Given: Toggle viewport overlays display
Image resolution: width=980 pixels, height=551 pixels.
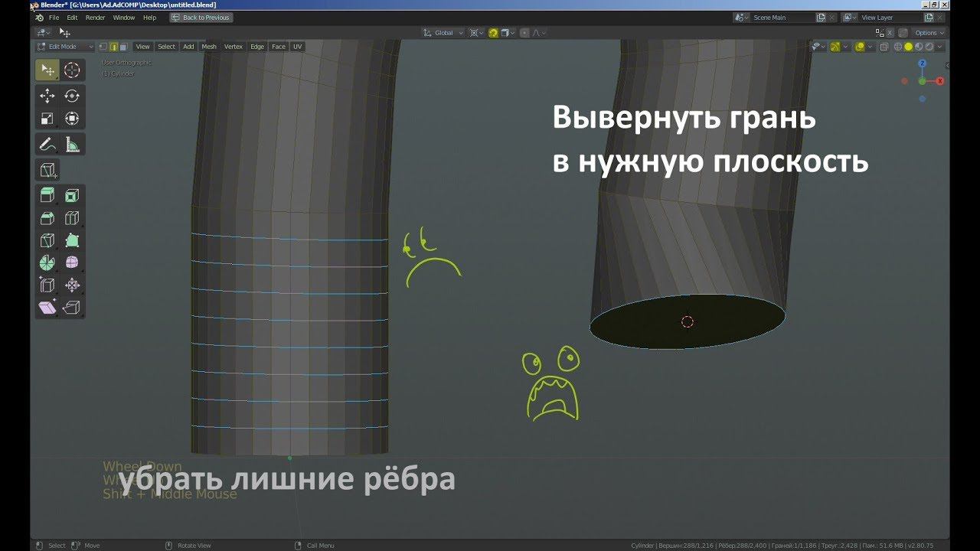Looking at the screenshot, I should pyautogui.click(x=859, y=47).
